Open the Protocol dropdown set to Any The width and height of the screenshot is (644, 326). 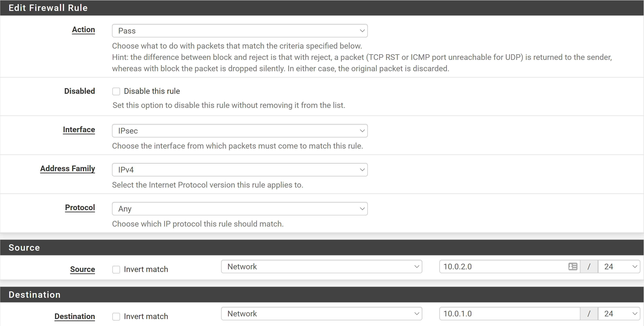tap(240, 209)
